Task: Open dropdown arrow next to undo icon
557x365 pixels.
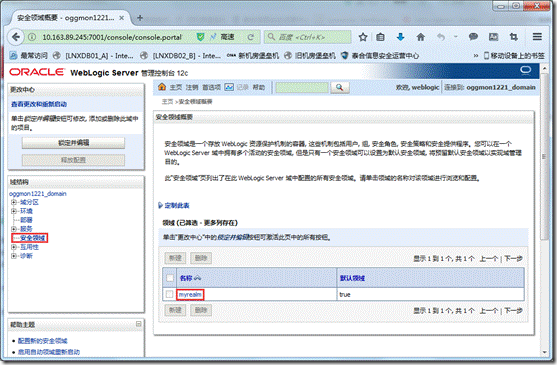Action: click(455, 37)
